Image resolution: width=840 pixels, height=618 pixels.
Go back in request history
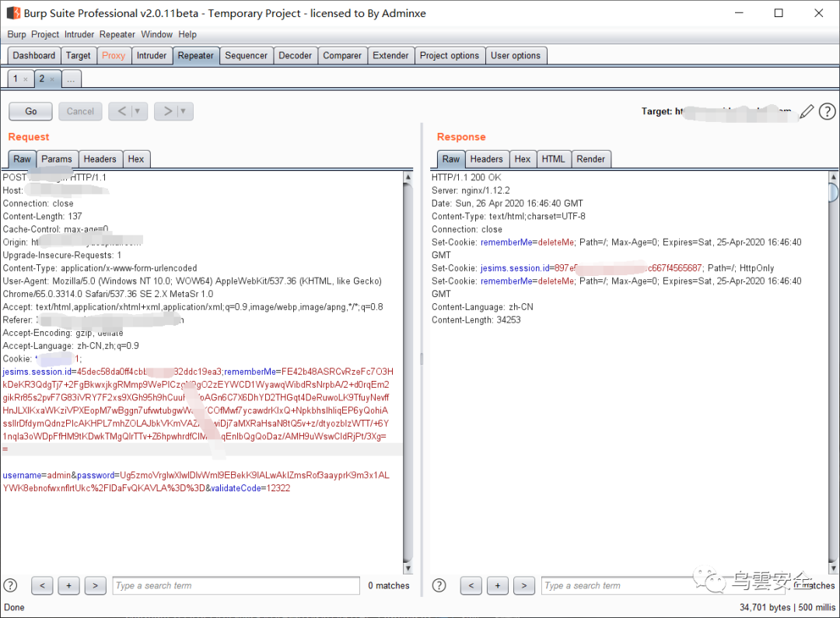[x=121, y=111]
